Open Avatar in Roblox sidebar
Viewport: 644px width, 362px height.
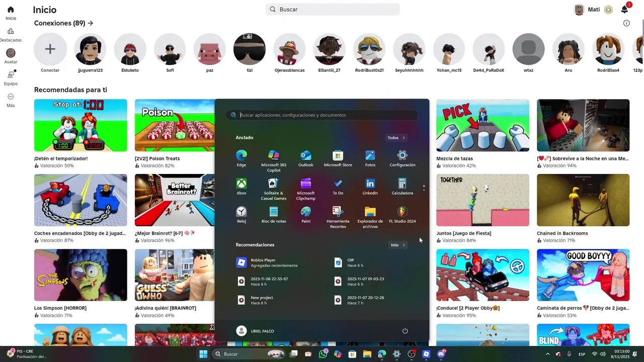11,56
